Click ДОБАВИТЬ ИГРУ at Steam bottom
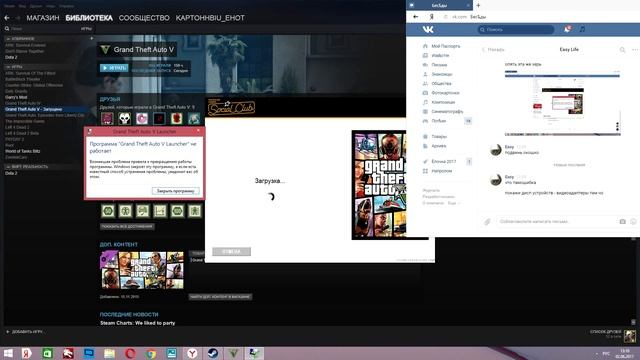Viewport: 640px width, 360px height. (x=24, y=332)
